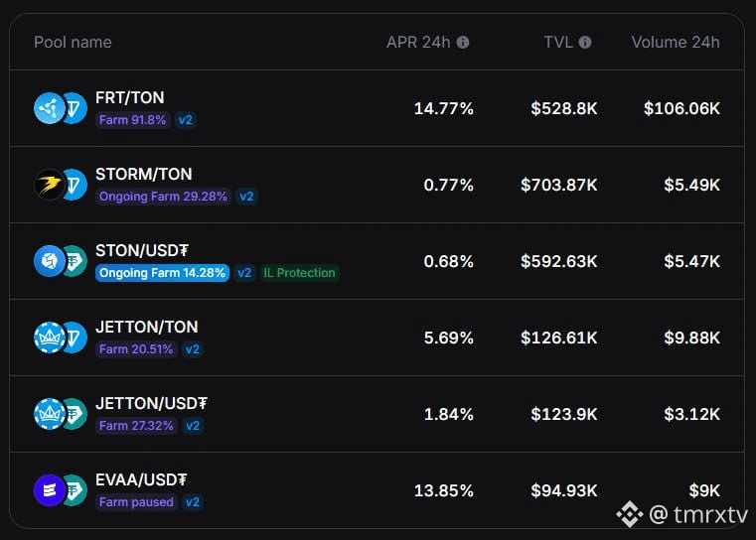Click the JETTON/TON pool token pair icon
The width and height of the screenshot is (756, 540).
tap(61, 337)
